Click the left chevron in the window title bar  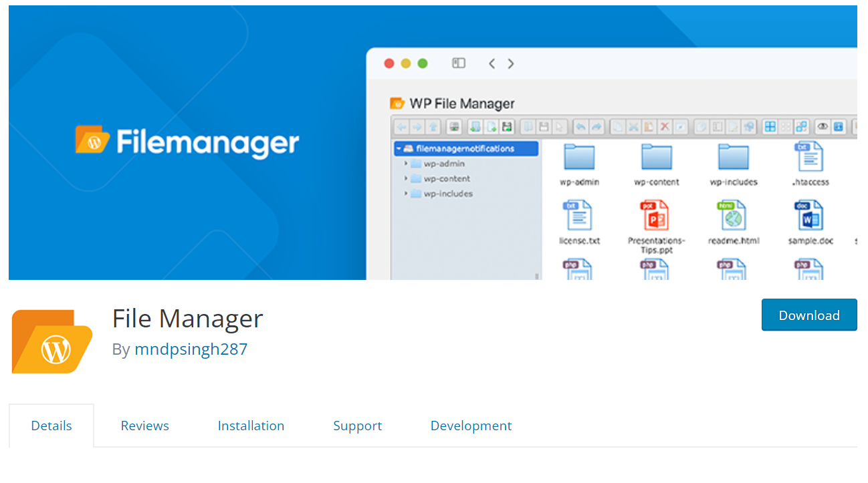point(492,63)
